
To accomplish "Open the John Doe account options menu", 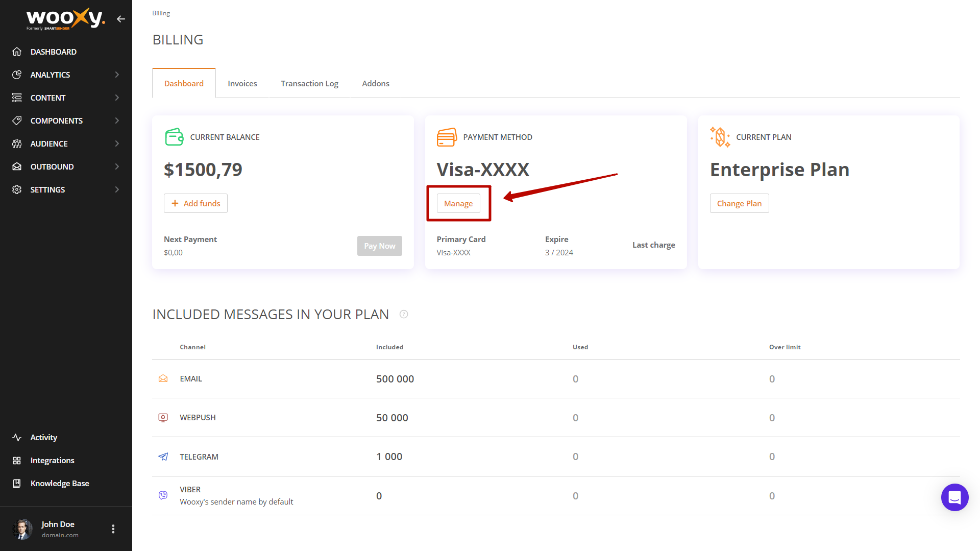I will coord(113,529).
